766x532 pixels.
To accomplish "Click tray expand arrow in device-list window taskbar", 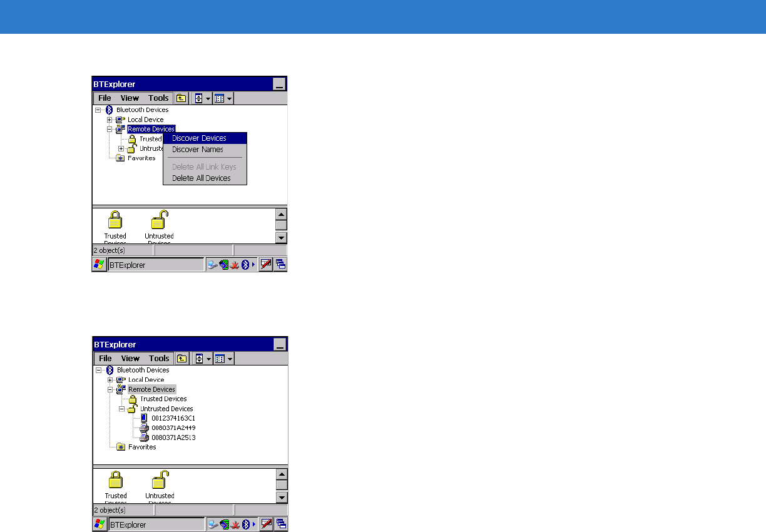I will tap(254, 525).
